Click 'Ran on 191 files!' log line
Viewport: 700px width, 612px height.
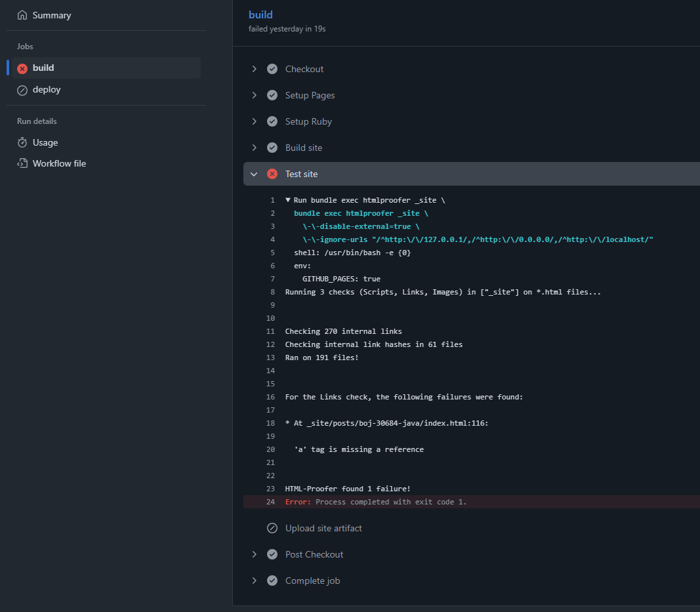[x=322, y=357]
